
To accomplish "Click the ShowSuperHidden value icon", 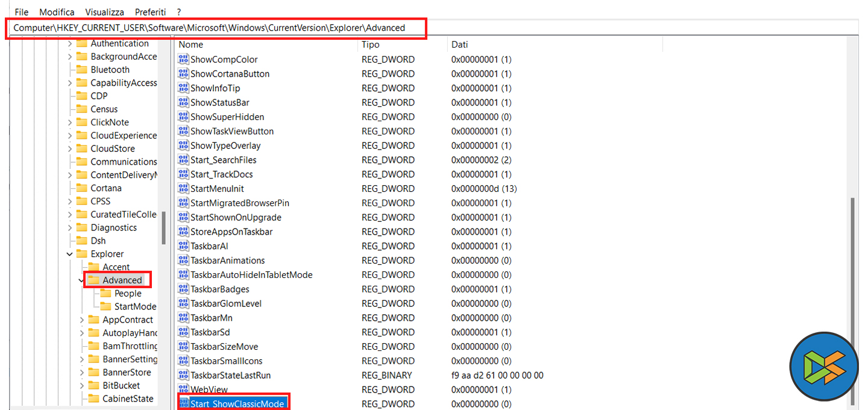I will (183, 117).
